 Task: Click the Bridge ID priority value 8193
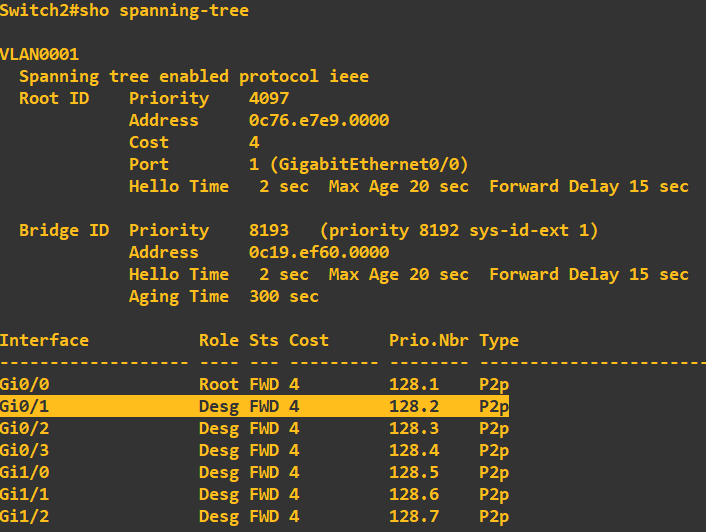pos(269,230)
